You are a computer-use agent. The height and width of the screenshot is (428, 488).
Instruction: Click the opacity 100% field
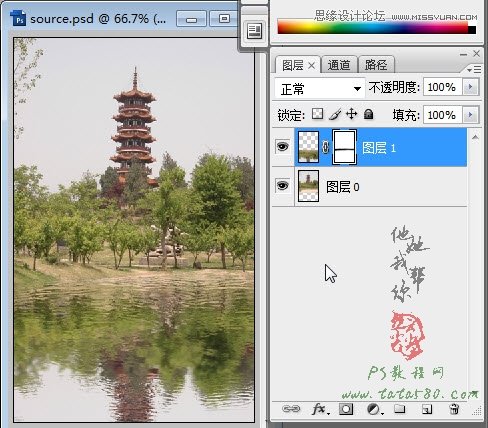coord(443,87)
